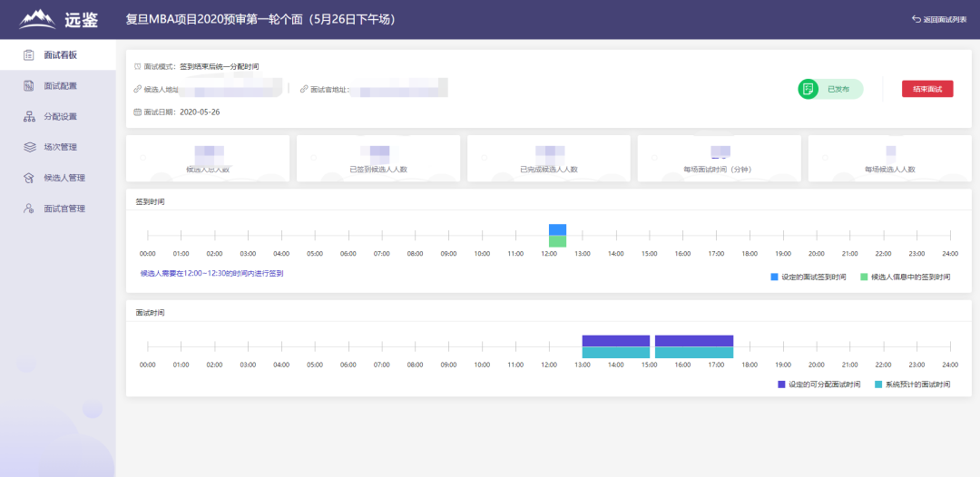Click the 18:00 label on 面试时间 axis

point(750,365)
